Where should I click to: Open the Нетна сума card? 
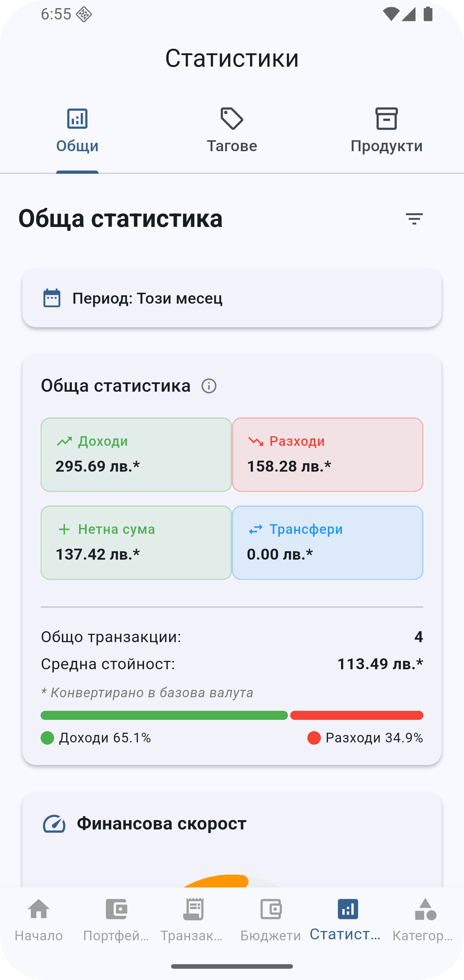click(136, 543)
